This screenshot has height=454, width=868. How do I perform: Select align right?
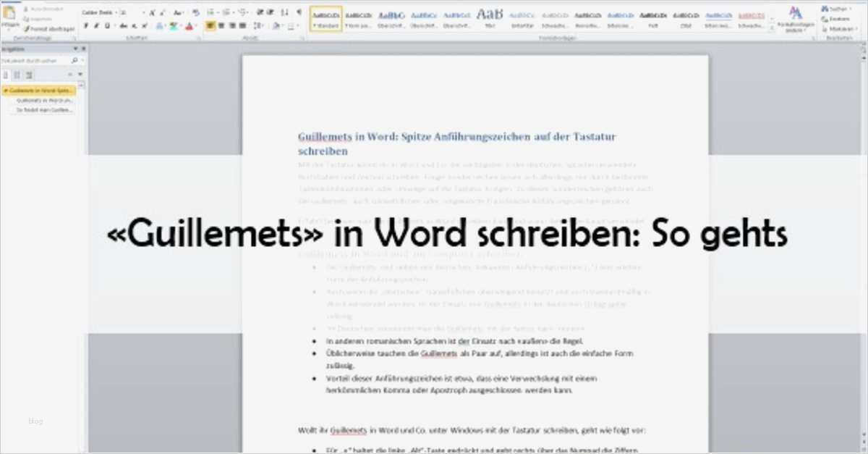click(234, 26)
